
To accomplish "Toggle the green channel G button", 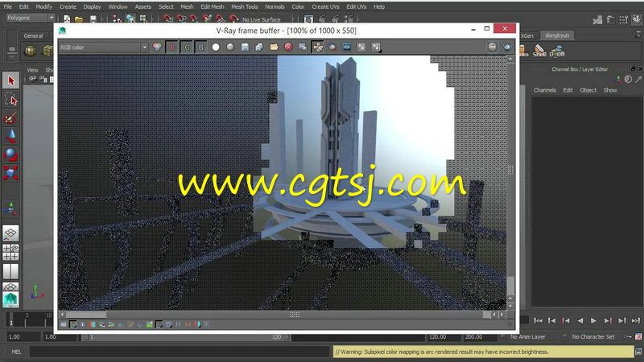I will coord(187,47).
